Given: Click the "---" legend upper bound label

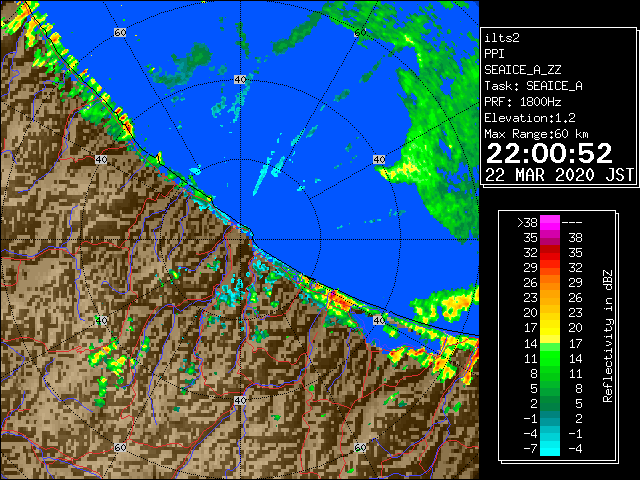Looking at the screenshot, I should (x=572, y=223).
